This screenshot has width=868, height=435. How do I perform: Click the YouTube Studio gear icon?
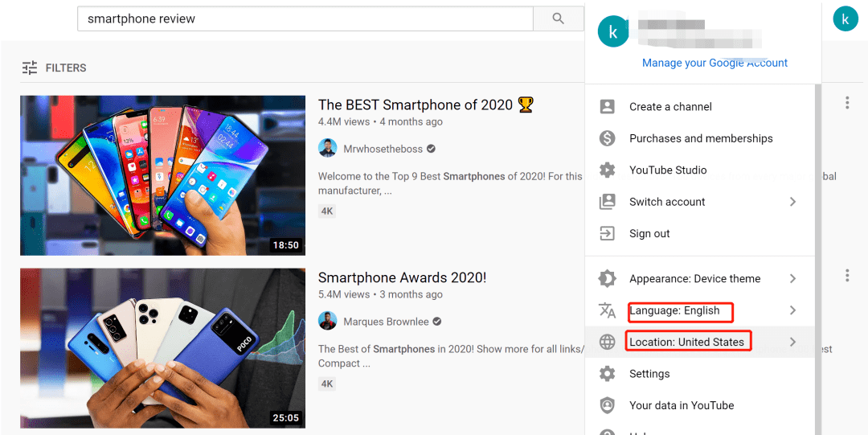[x=608, y=170]
